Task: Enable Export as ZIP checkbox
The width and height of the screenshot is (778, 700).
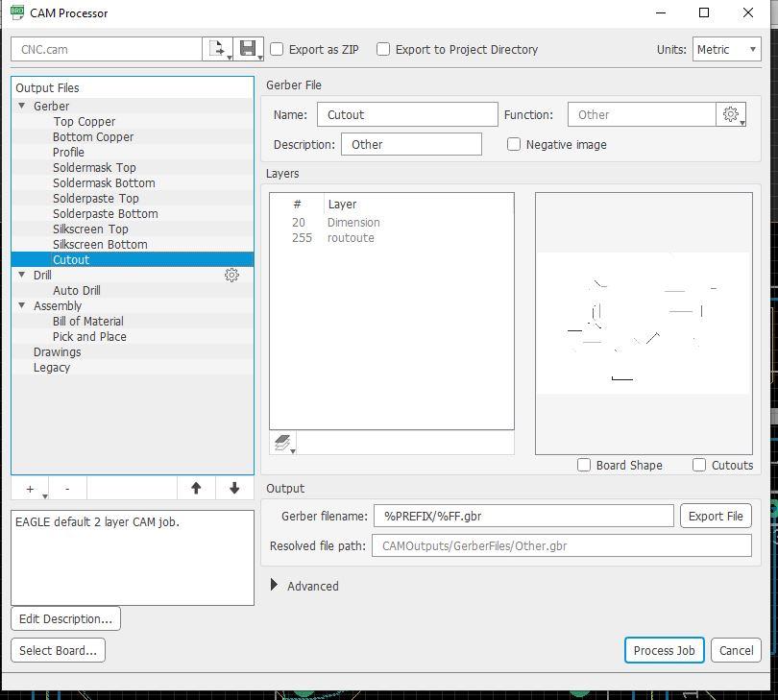Action: (x=277, y=49)
